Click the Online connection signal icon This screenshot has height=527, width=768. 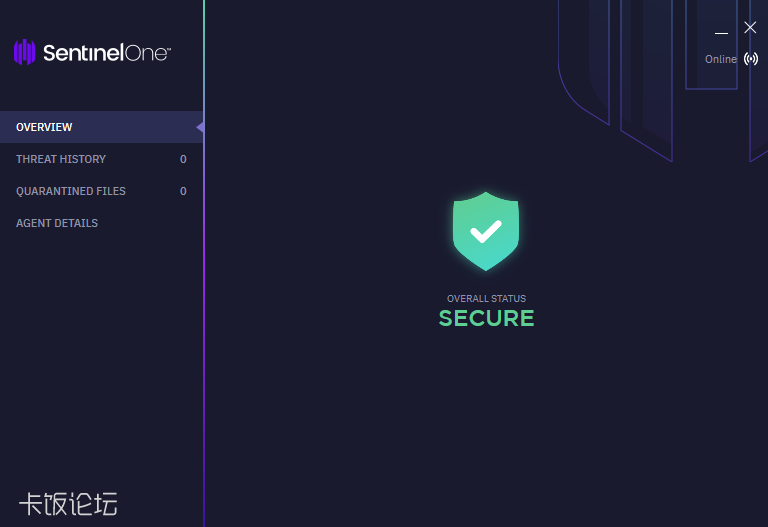tap(751, 59)
